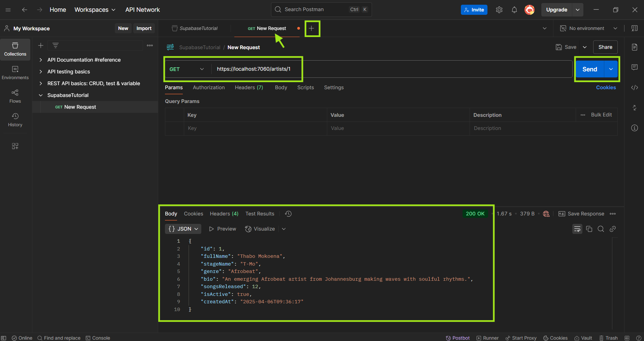The image size is (644, 341).
Task: Open the response Test Results tab
Action: click(260, 214)
